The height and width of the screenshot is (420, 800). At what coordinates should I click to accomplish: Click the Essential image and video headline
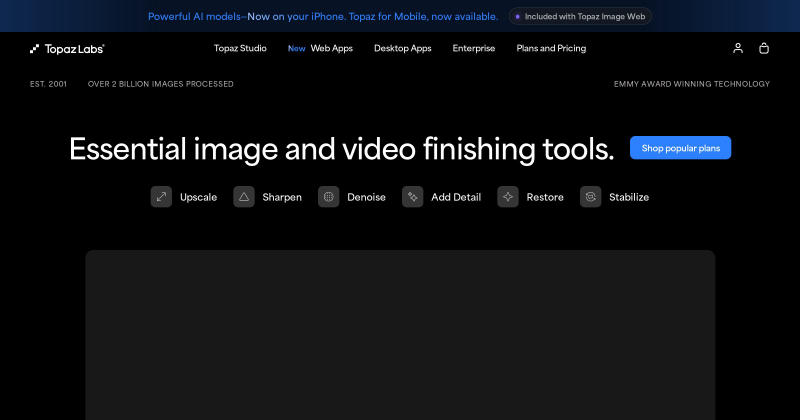[342, 149]
